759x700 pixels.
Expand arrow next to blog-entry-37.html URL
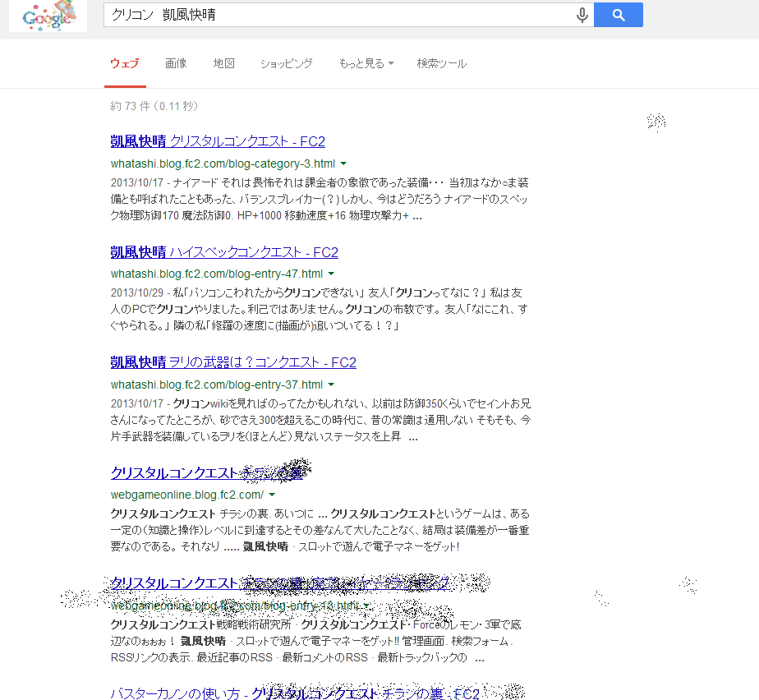click(x=331, y=385)
